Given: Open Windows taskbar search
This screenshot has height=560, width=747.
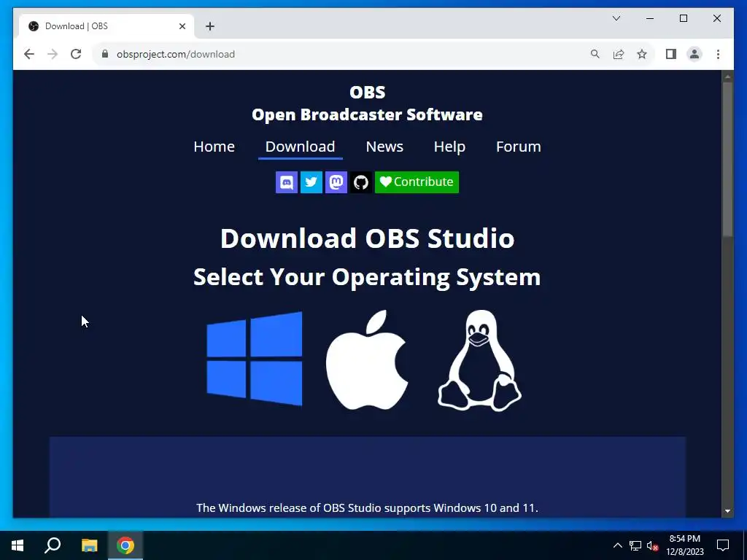Looking at the screenshot, I should coord(53,545).
